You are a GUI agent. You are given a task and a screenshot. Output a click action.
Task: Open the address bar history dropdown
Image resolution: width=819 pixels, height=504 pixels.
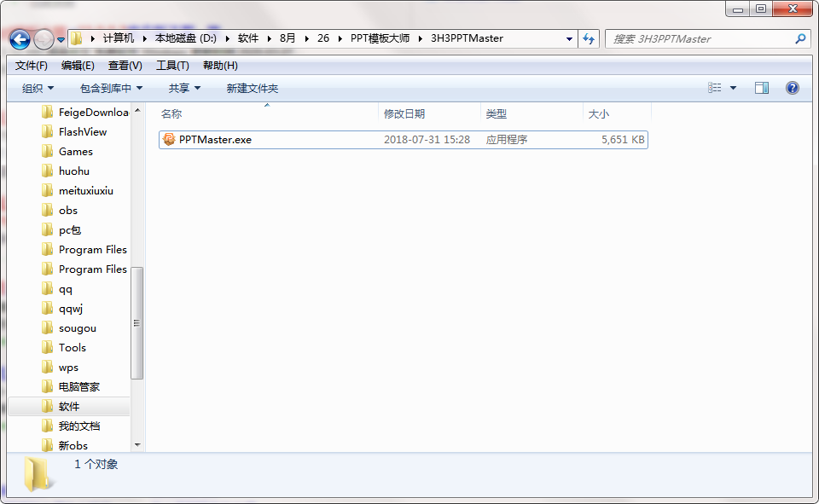[569, 39]
